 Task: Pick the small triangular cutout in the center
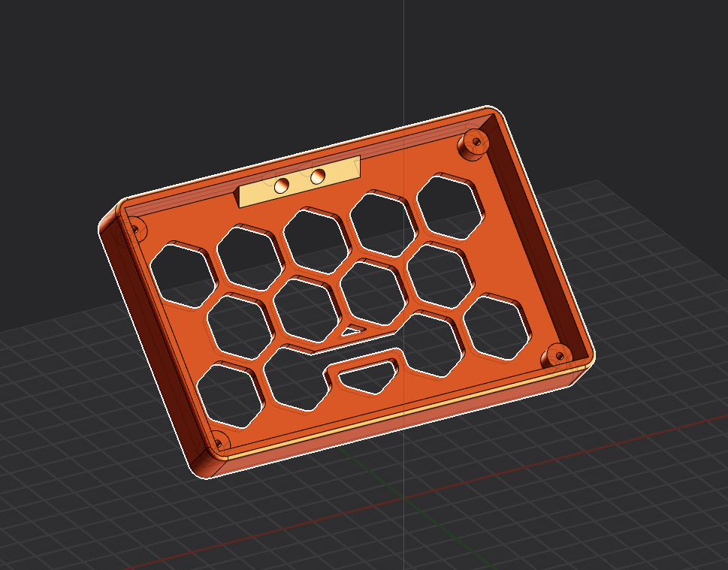pyautogui.click(x=353, y=330)
